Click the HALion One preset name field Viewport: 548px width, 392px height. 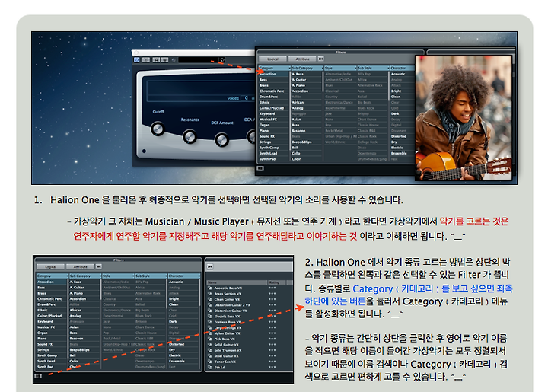pyautogui.click(x=198, y=60)
